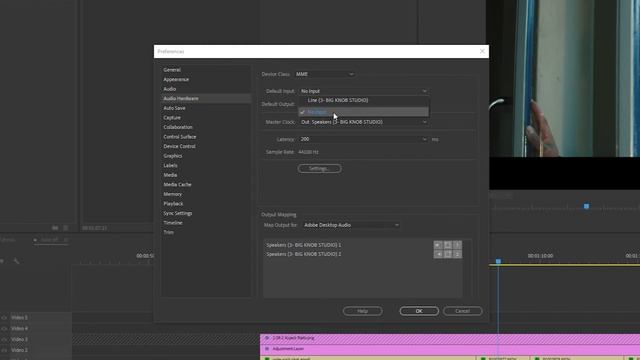Toggle visibility eye for Video 4 track
The width and height of the screenshot is (640, 360).
click(x=4, y=329)
